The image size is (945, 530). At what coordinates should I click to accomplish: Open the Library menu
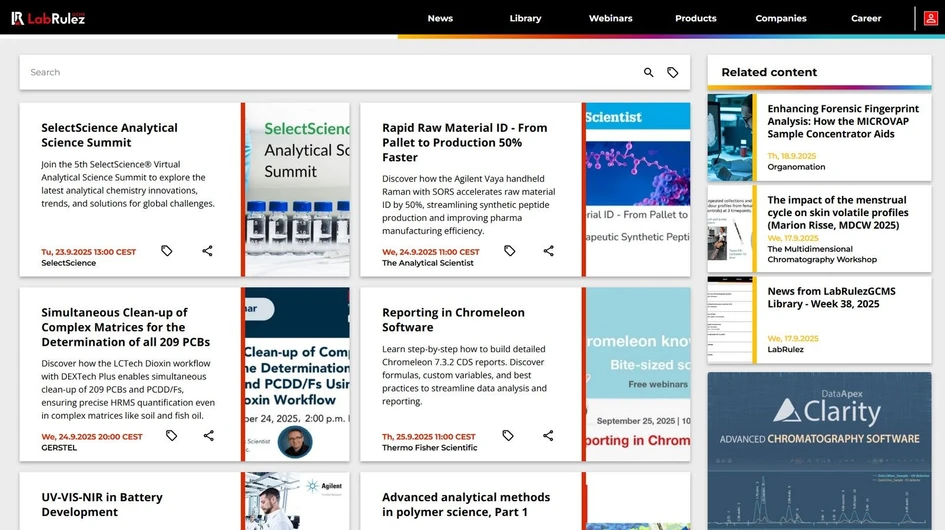525,18
